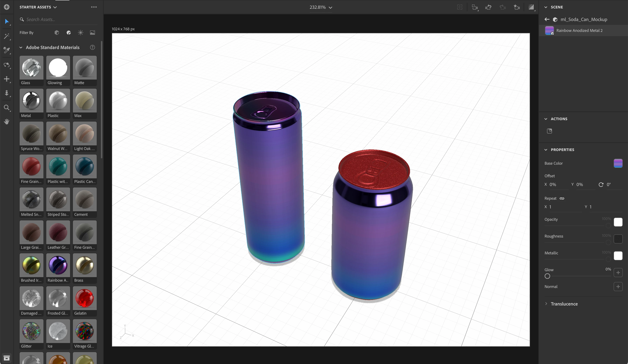628x364 pixels.
Task: Click the Search Assets field
Action: 60,19
